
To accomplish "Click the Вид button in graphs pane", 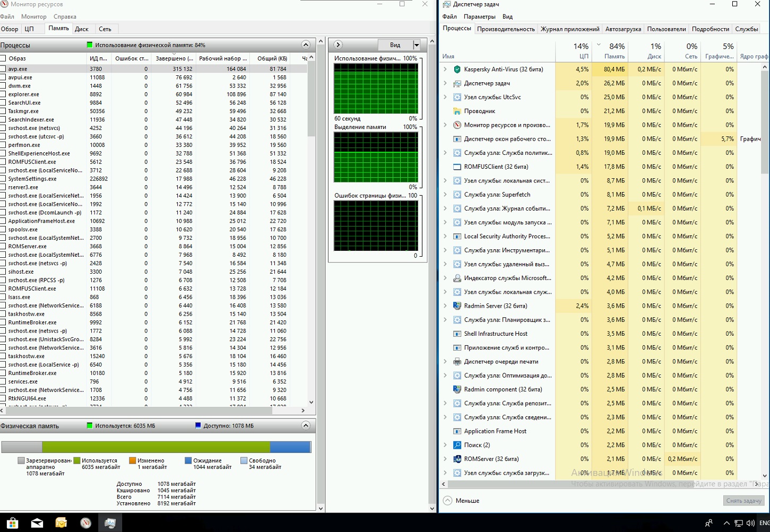I will [x=395, y=45].
